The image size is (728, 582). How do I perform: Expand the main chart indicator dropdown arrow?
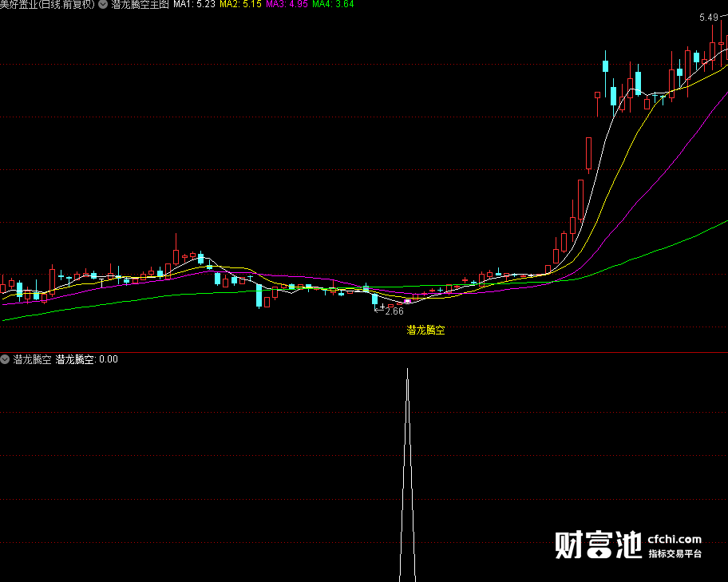103,5
